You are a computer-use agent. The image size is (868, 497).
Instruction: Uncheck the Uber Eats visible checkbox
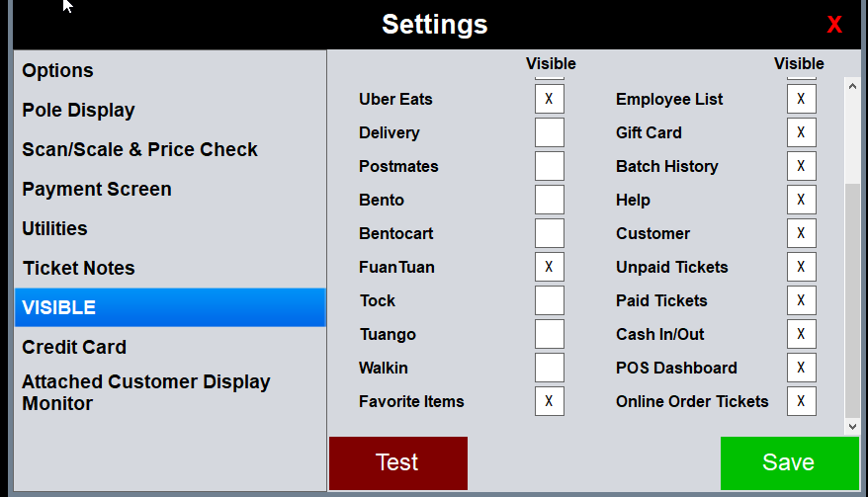point(550,99)
